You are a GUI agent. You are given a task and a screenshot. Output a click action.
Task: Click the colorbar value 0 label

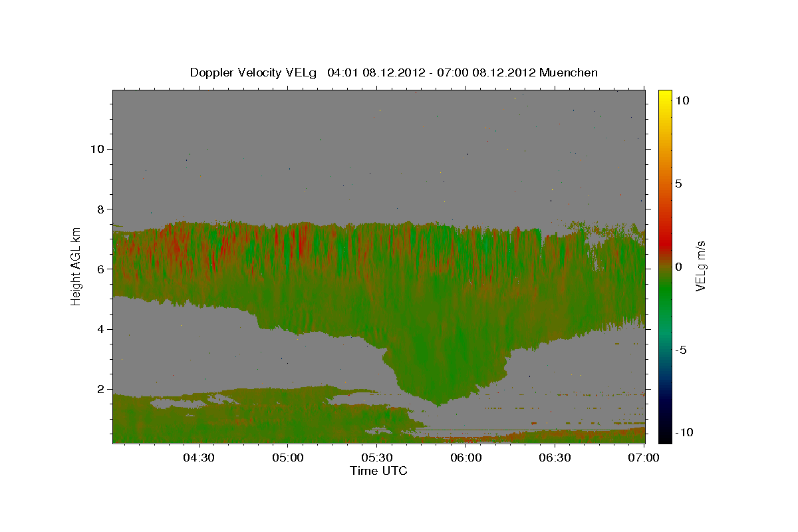tap(678, 266)
